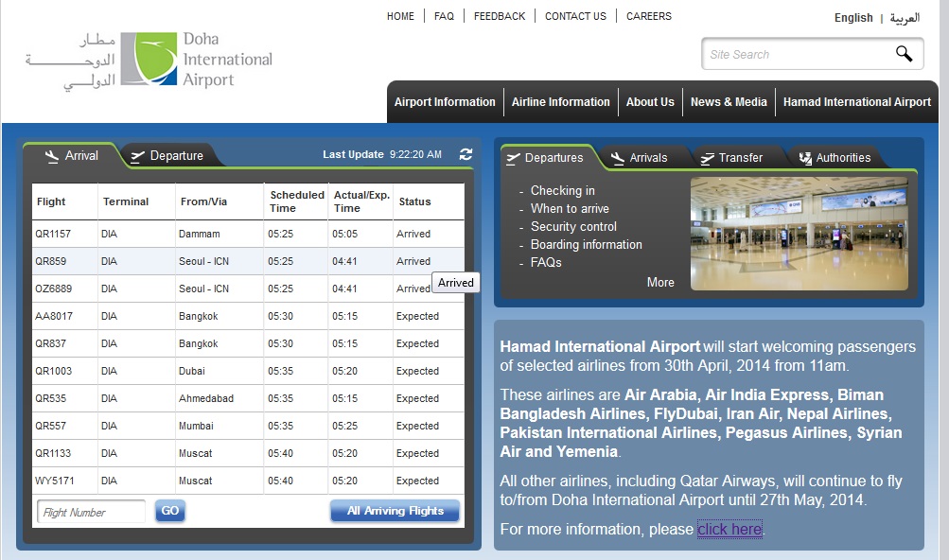Click the Terminal column header
949x560 pixels.
point(125,201)
